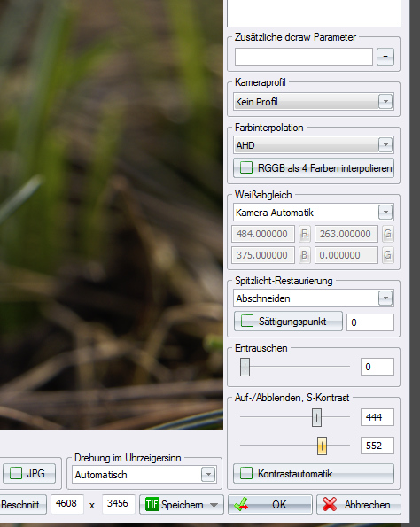This screenshot has height=527, width=420.
Task: Click the red X Abbrechen button
Action: click(x=359, y=504)
